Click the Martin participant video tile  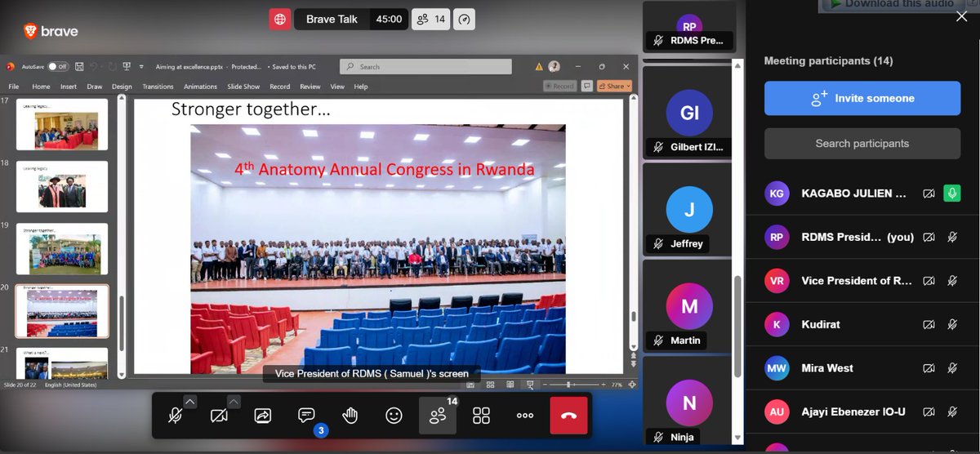689,305
